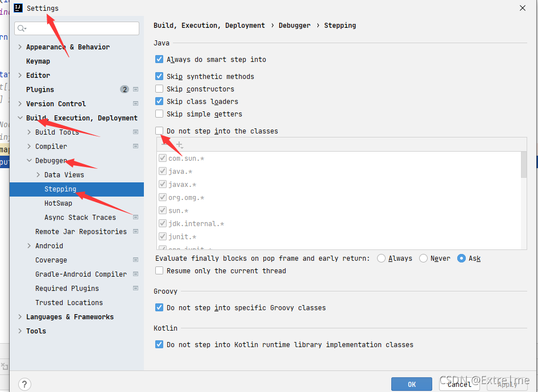This screenshot has height=392, width=538.
Task: Expand the Editor tree node
Action: coord(20,75)
